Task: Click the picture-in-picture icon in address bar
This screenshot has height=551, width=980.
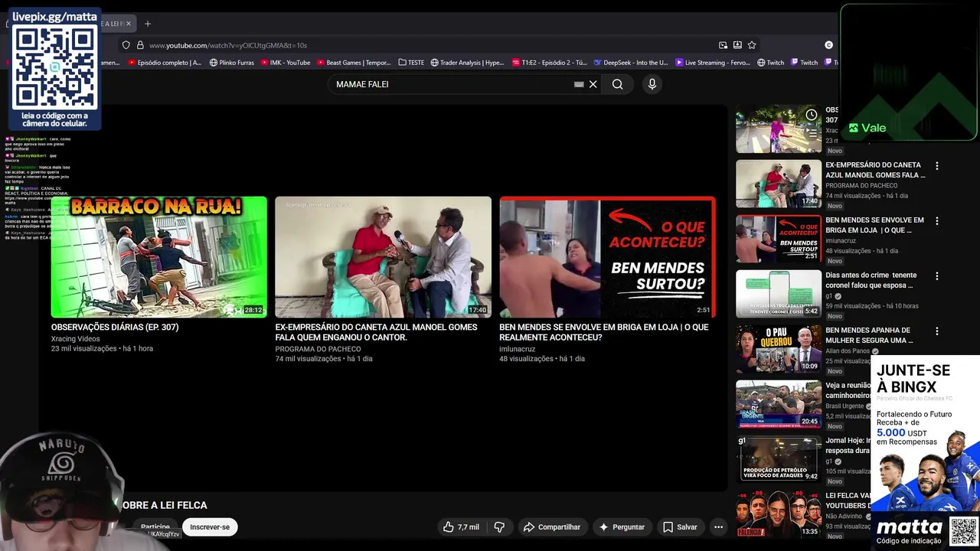Action: [723, 45]
